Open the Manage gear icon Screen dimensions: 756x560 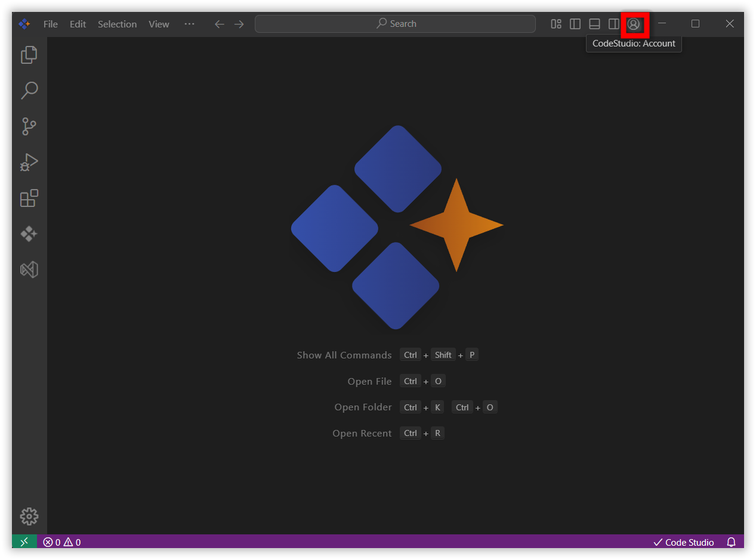coord(29,516)
